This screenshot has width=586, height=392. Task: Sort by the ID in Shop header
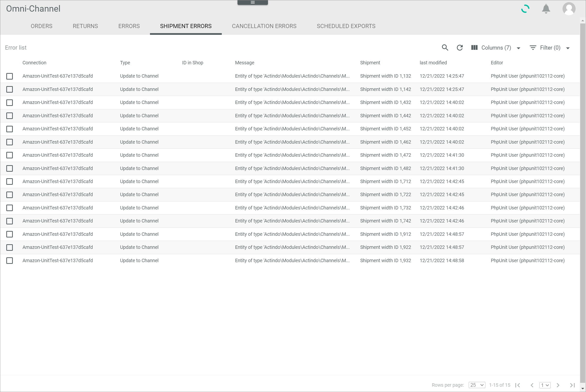point(193,63)
